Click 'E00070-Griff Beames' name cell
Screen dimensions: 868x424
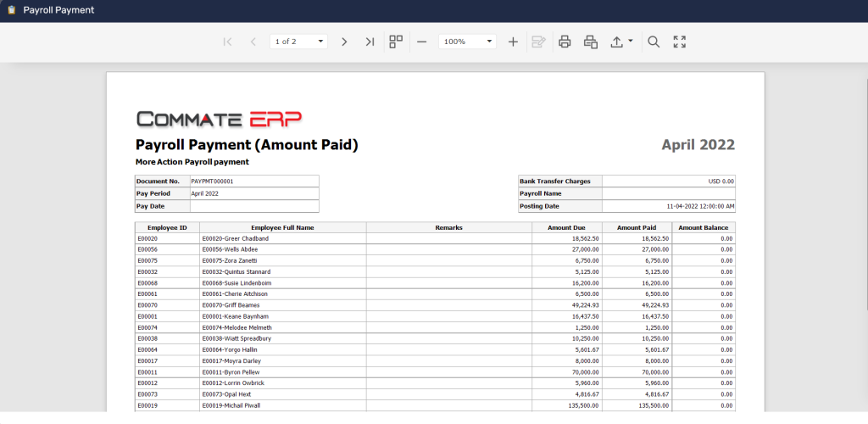(283, 305)
